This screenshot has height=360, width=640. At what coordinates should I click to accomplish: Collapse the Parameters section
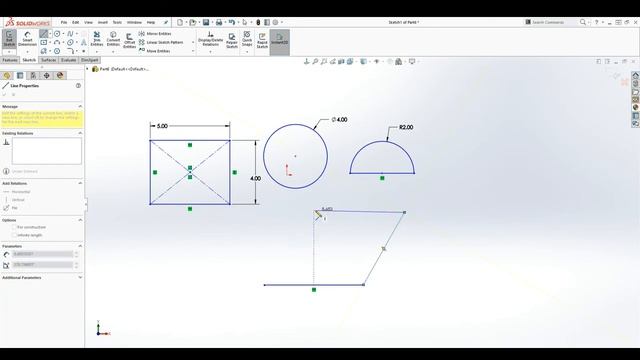tap(80, 246)
